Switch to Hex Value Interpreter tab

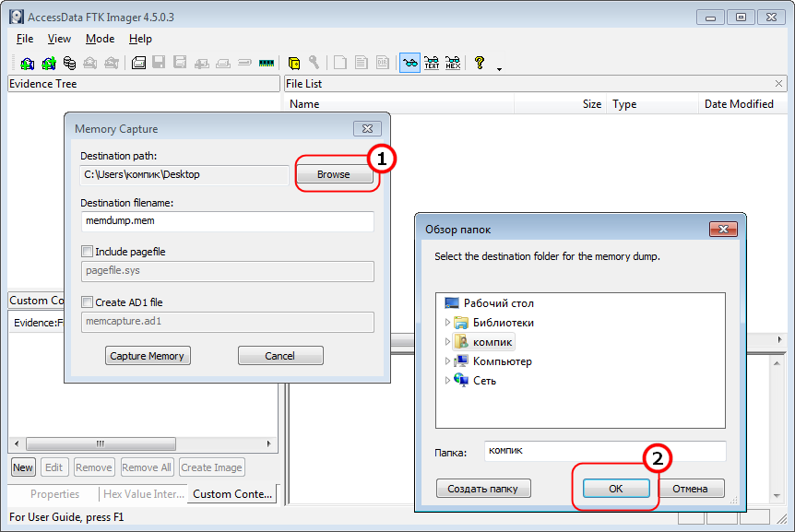[144, 494]
